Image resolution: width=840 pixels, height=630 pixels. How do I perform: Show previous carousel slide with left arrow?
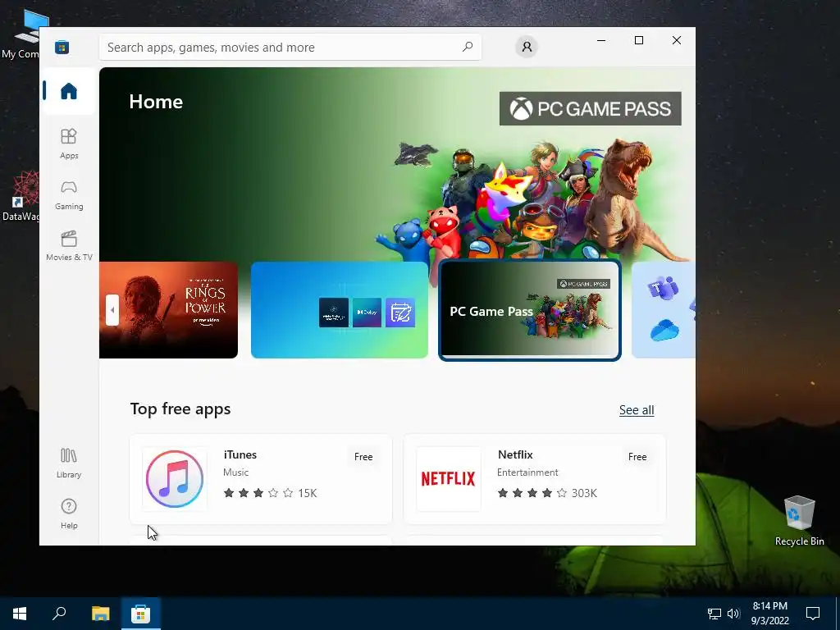pyautogui.click(x=112, y=309)
